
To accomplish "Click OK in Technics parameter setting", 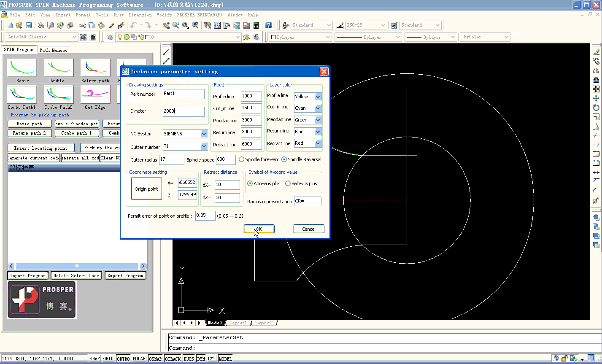I will click(x=259, y=229).
